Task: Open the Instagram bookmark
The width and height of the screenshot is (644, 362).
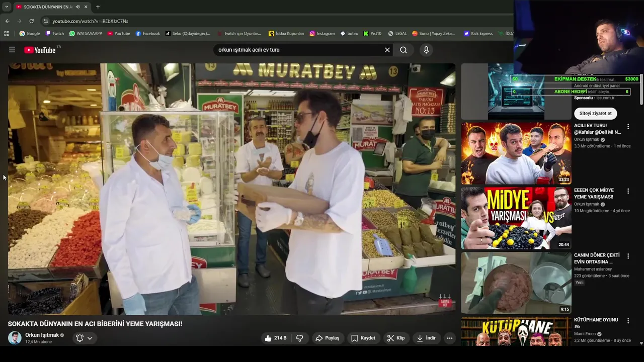Action: coord(322,34)
